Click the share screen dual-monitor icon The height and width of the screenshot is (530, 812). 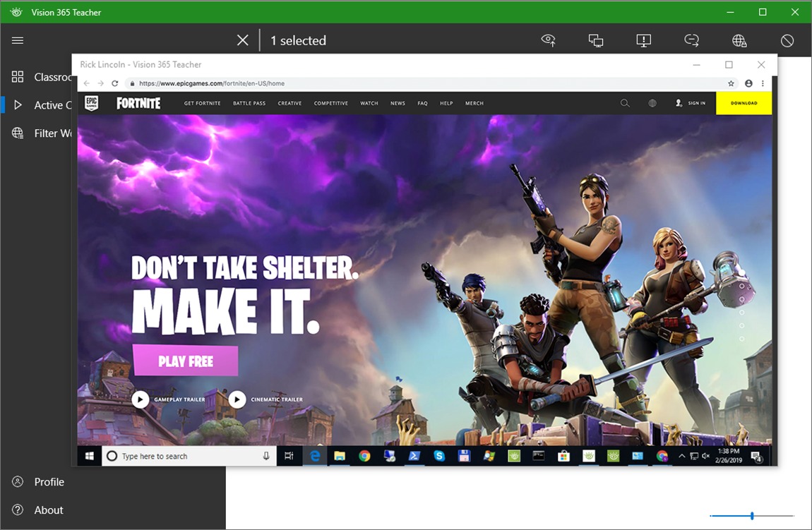[596, 40]
